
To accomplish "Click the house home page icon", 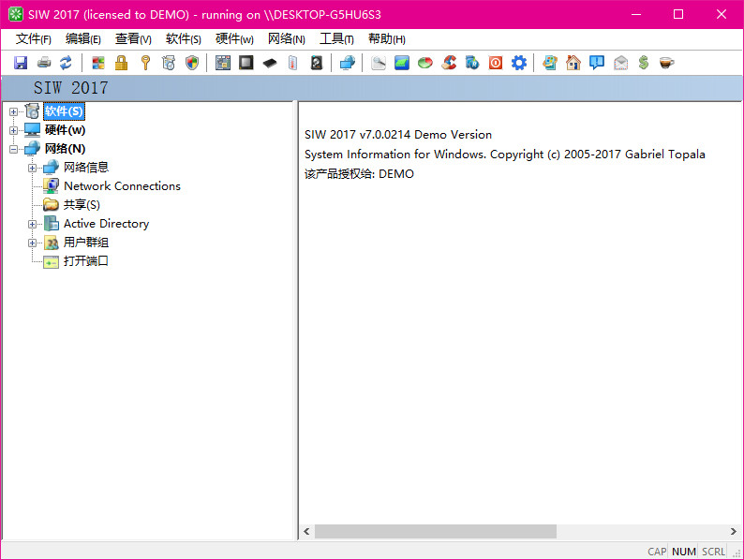I will click(x=573, y=63).
